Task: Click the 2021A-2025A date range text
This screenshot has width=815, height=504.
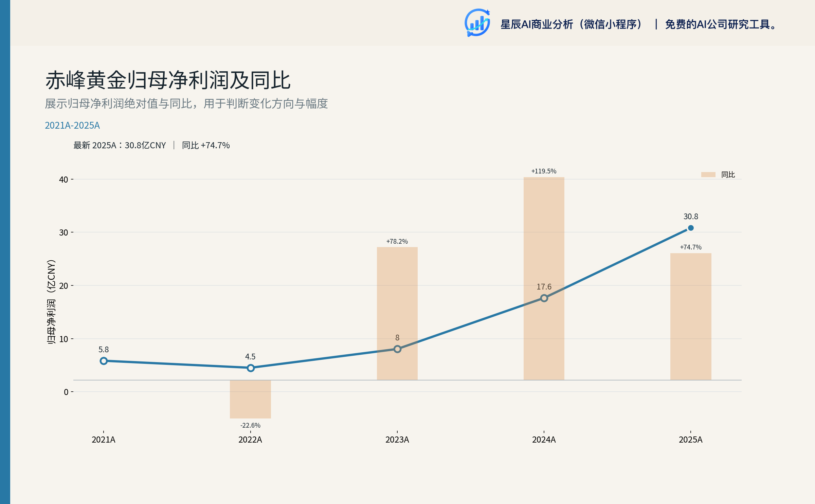Action: coord(72,126)
